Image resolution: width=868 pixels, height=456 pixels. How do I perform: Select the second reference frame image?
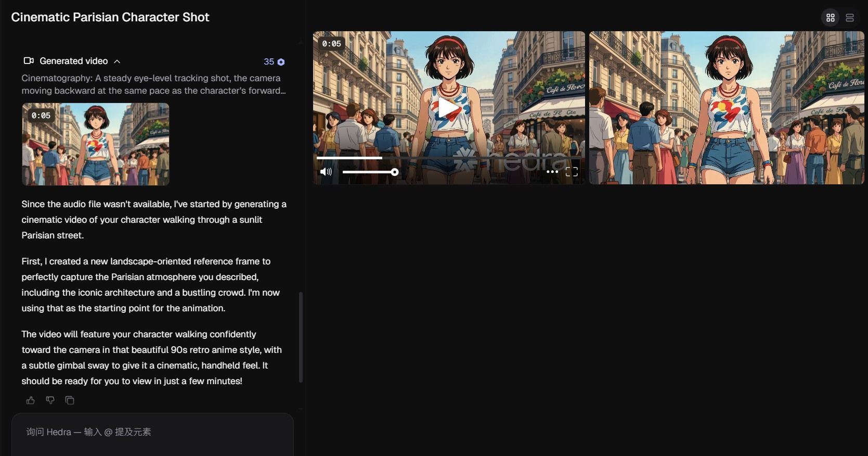click(x=726, y=108)
